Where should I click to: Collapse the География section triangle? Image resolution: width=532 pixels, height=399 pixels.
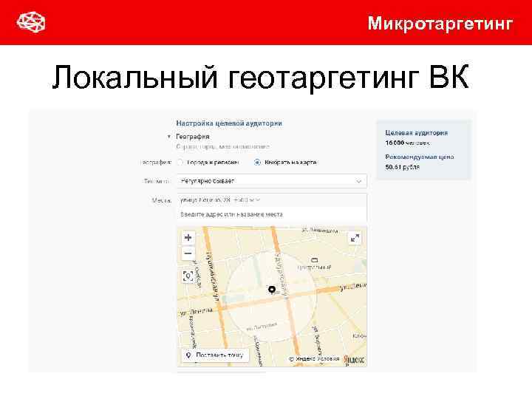169,137
